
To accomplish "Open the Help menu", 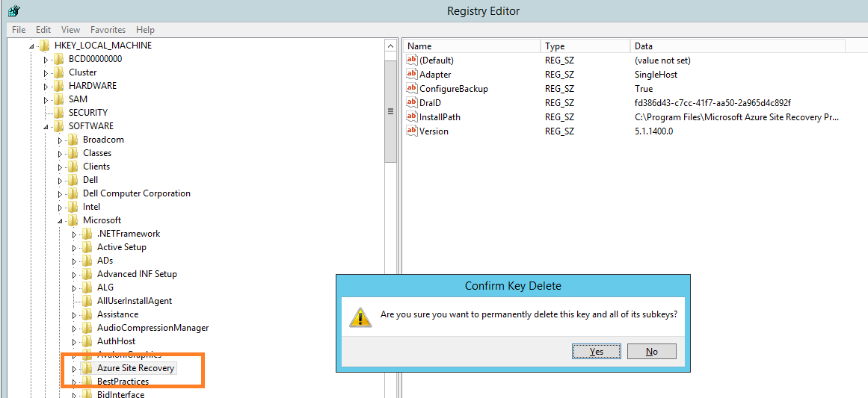I will coord(145,30).
